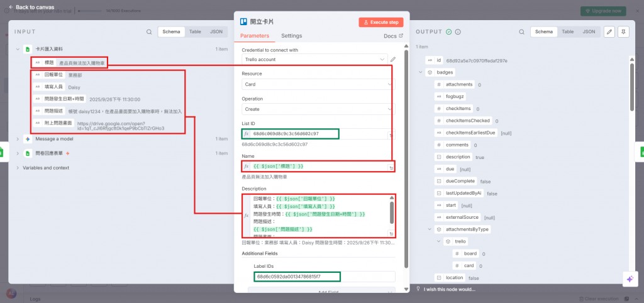Collapse the badges object in output
The width and height of the screenshot is (644, 303).
point(420,72)
